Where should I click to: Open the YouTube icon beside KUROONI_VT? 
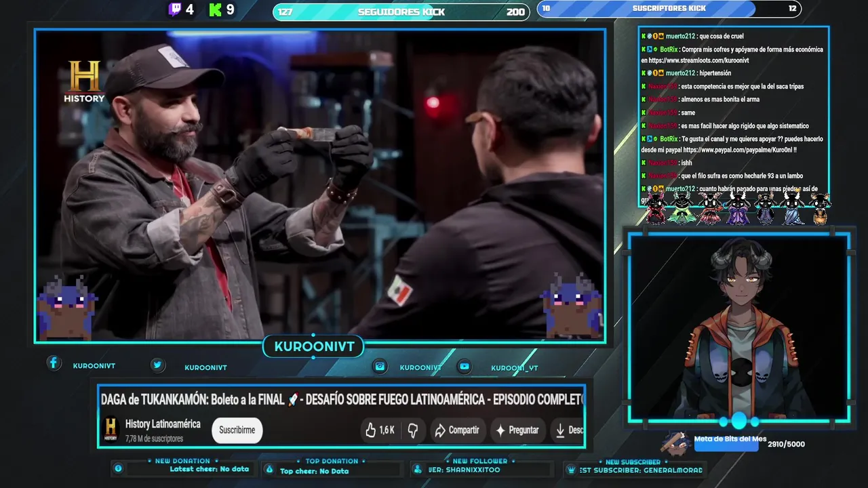pyautogui.click(x=465, y=366)
